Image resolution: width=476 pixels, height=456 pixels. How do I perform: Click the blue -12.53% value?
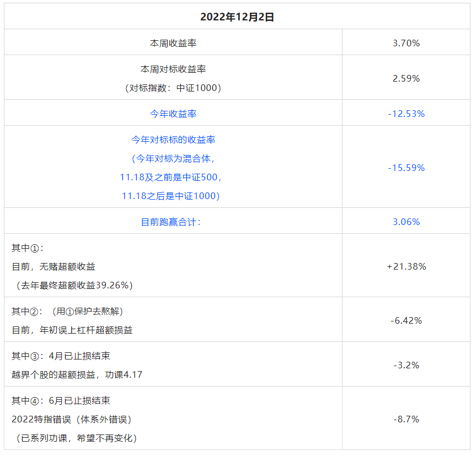pos(406,114)
